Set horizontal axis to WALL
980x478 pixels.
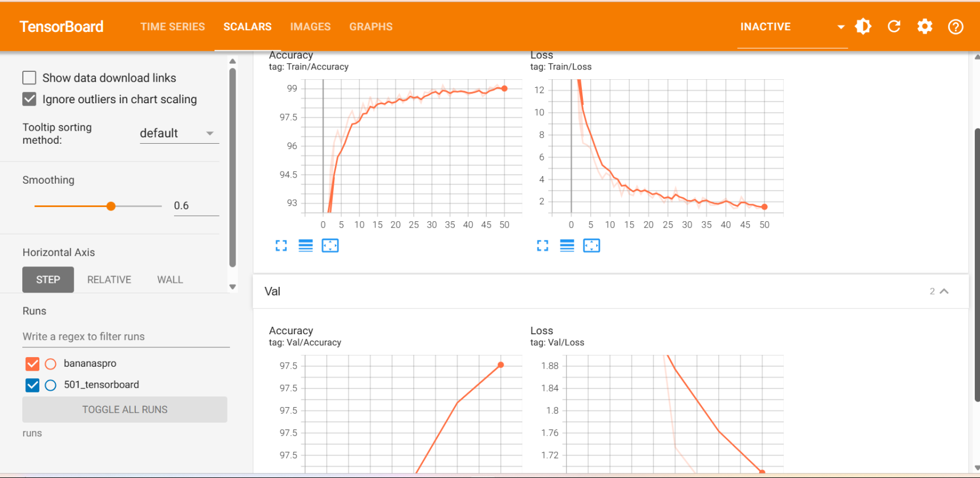[170, 279]
